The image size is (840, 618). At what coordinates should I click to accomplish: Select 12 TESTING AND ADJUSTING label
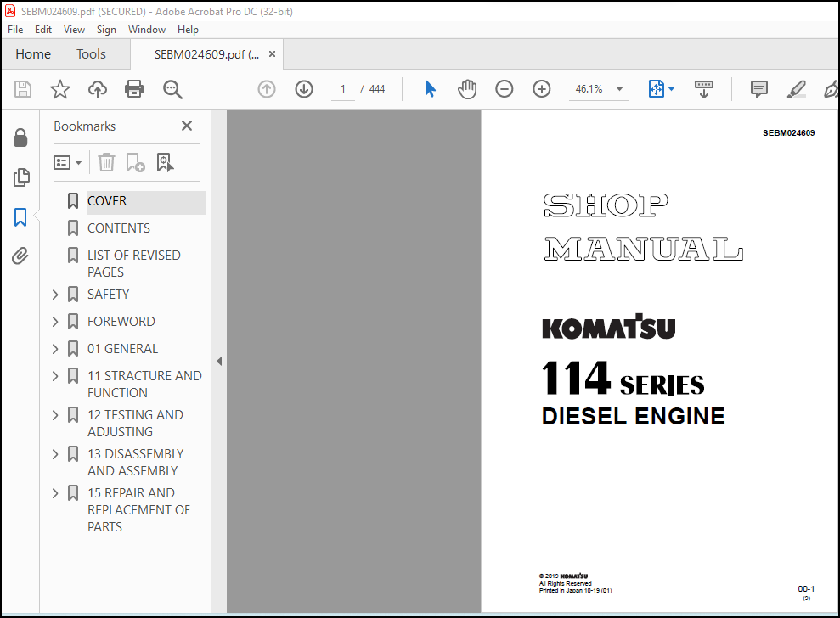135,423
